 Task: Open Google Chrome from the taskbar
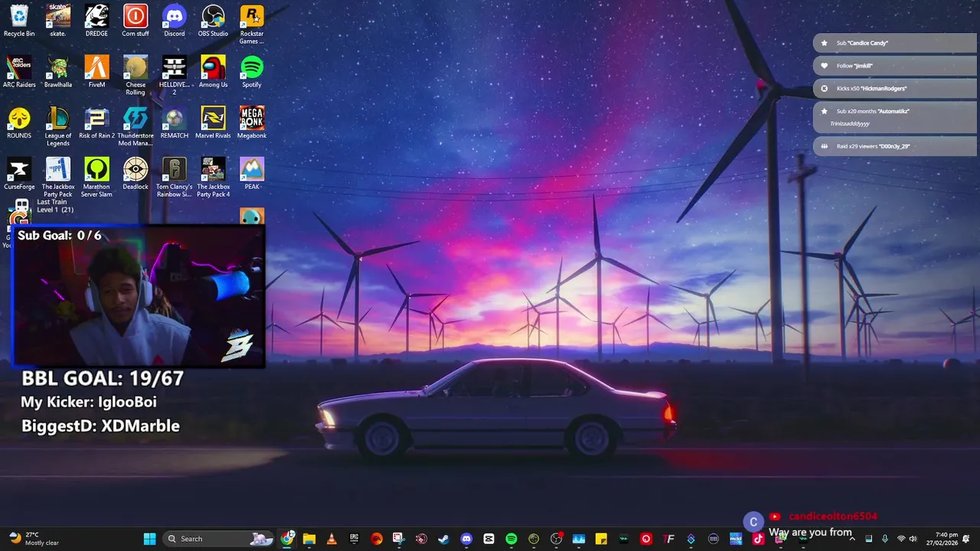pos(287,539)
